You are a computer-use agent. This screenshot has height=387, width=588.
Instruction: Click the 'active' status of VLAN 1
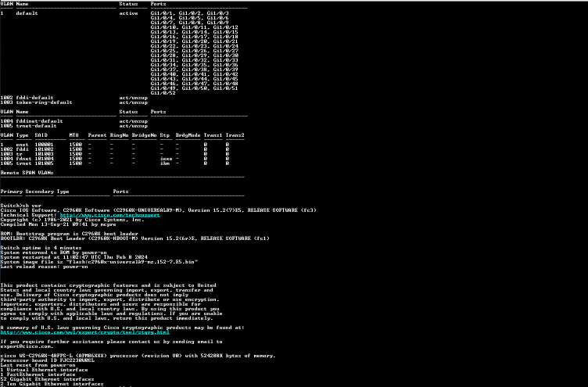[128, 13]
